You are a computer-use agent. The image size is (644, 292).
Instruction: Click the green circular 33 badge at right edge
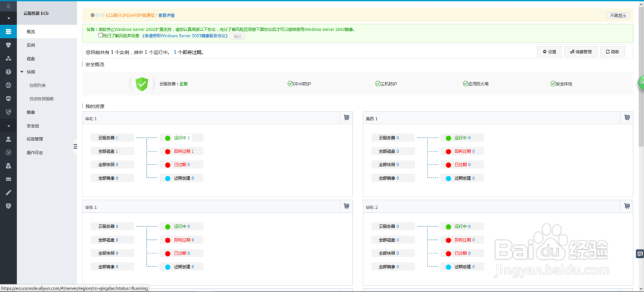tap(641, 83)
